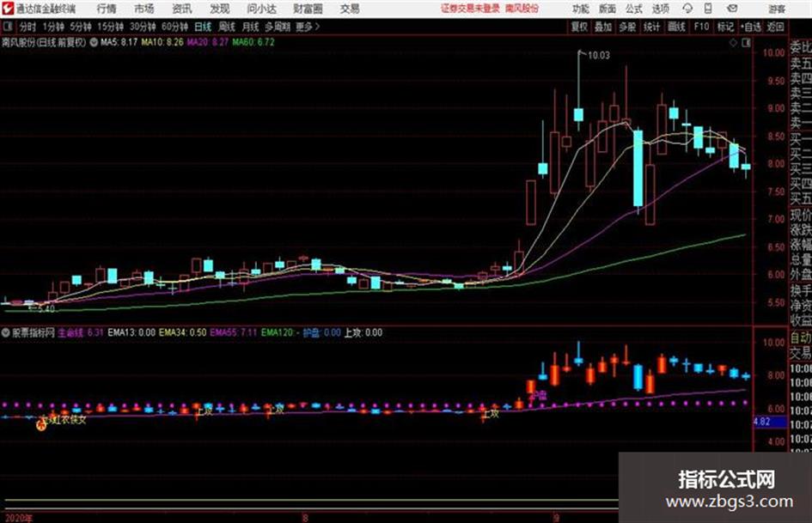Click the MA5: 8.17 indicator label
This screenshot has width=812, height=523.
click(119, 42)
